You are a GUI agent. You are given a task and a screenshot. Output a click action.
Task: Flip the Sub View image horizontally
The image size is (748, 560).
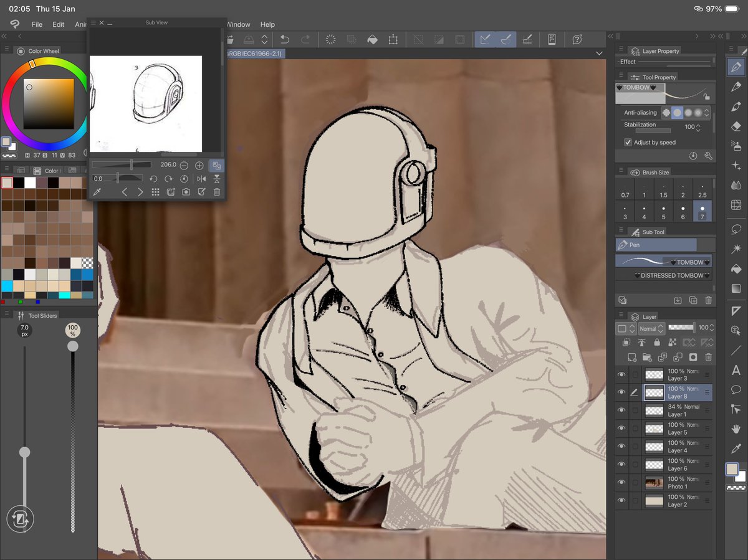201,179
